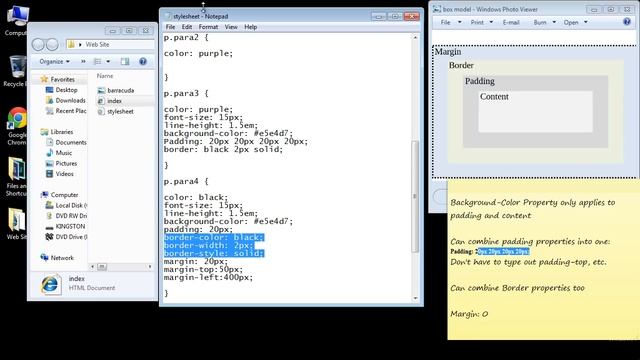Click Explorer horizontal scrollbar thumb
640x360 pixels.
(102, 267)
